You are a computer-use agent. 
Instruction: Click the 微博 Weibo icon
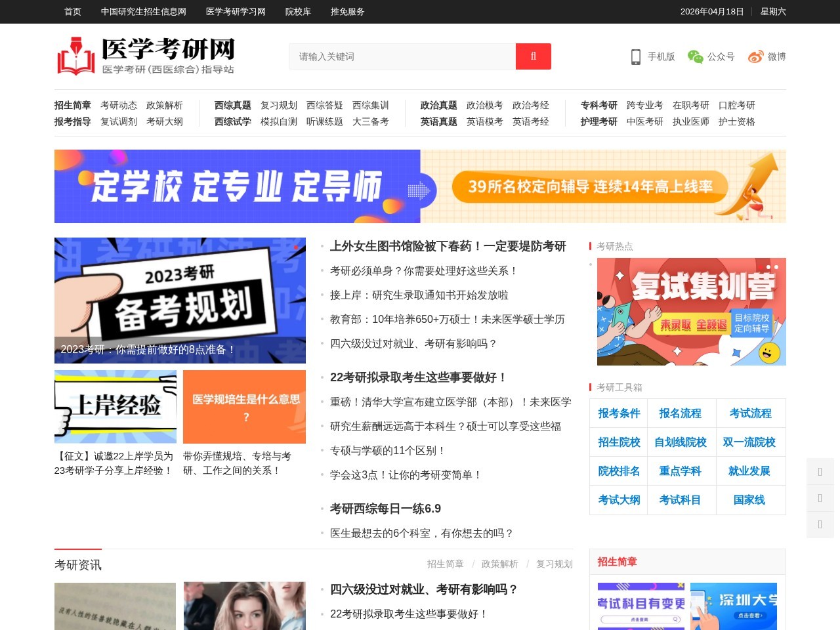[x=756, y=56]
